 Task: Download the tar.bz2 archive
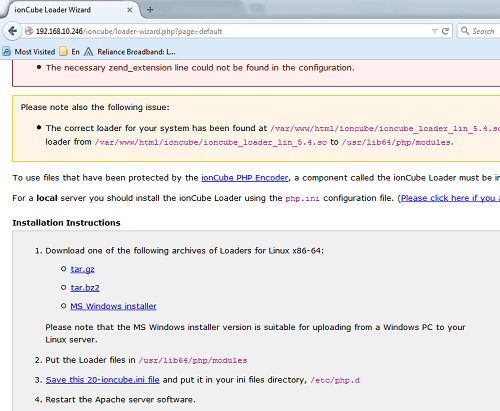(x=85, y=288)
